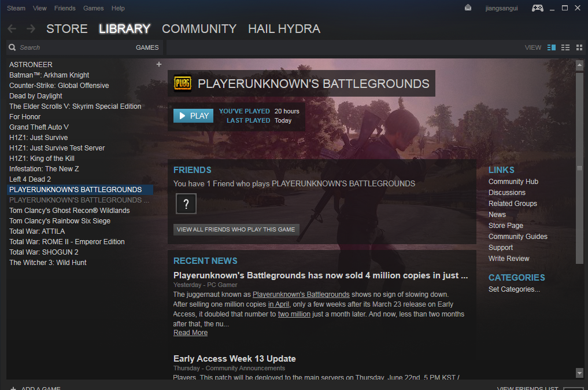This screenshot has width=588, height=390.
Task: Click scrollbar down arrow
Action: pyautogui.click(x=579, y=373)
